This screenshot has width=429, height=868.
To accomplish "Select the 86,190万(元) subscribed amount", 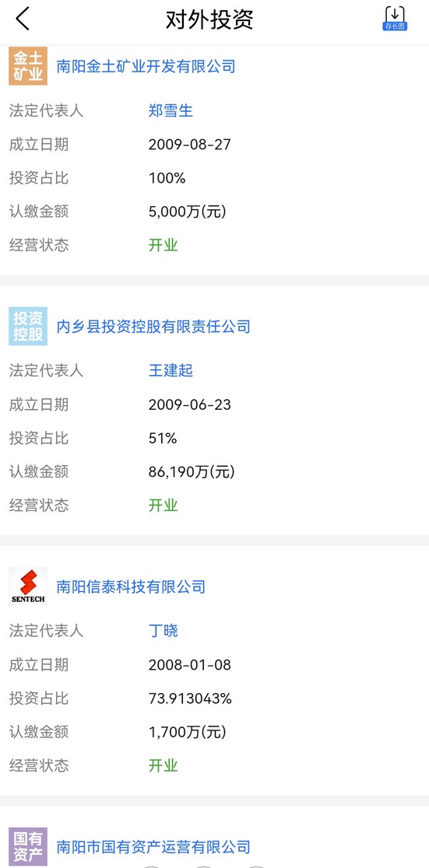I will click(192, 472).
